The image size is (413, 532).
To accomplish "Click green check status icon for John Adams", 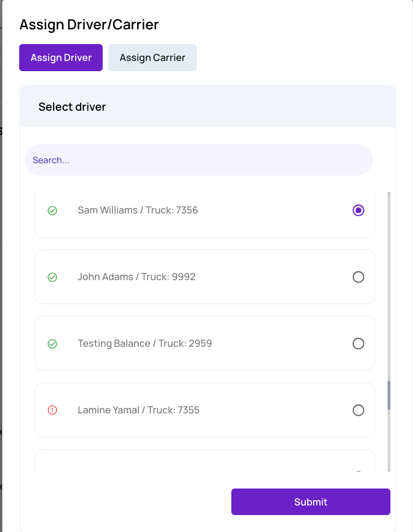I will click(52, 277).
